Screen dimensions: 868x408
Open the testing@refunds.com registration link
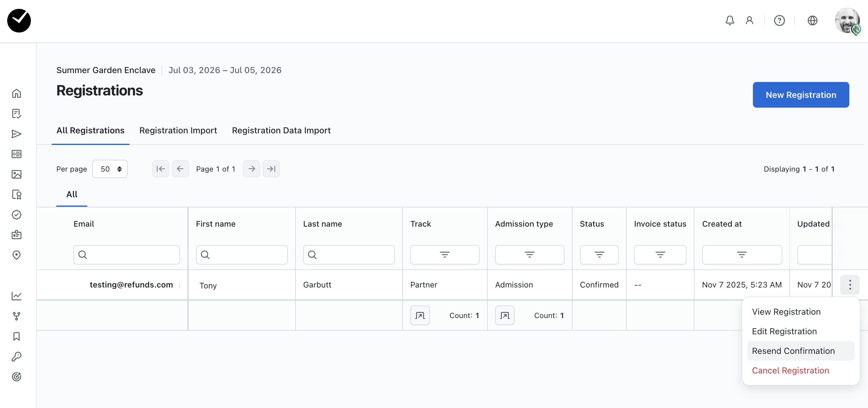pyautogui.click(x=131, y=285)
